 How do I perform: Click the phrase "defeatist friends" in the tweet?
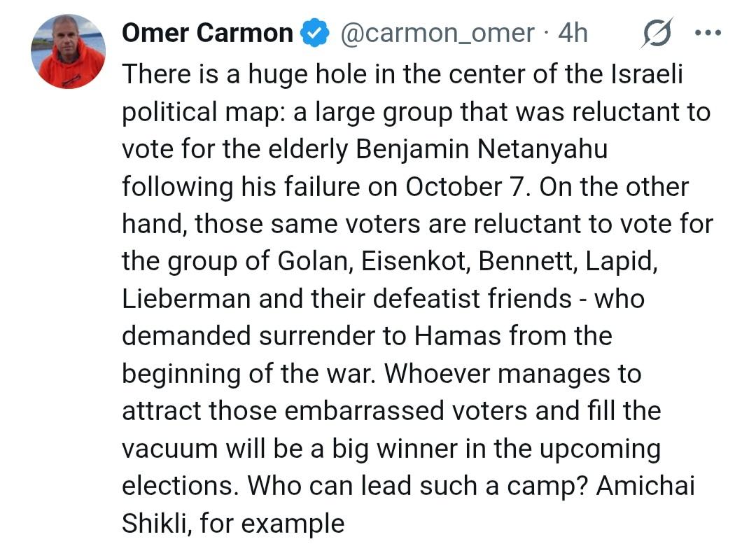coord(472,299)
